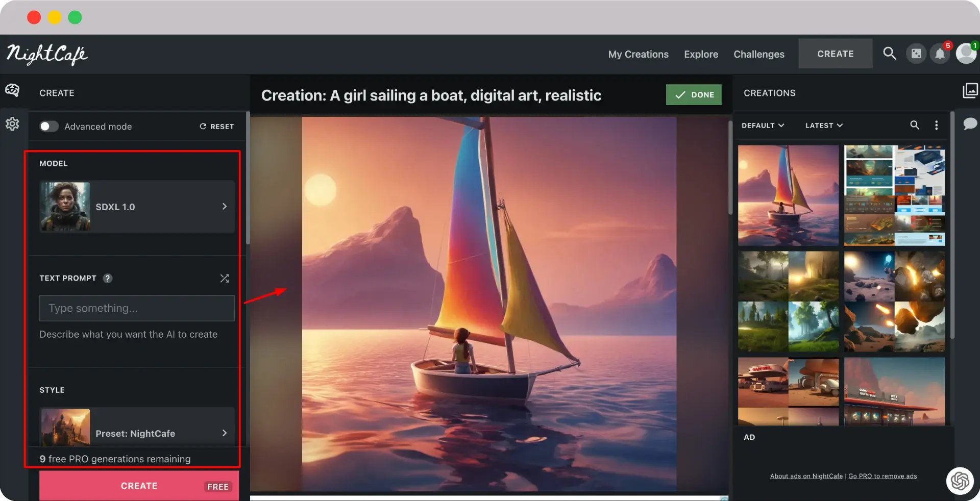Open the notifications bell
The height and width of the screenshot is (501, 980).
tap(940, 54)
